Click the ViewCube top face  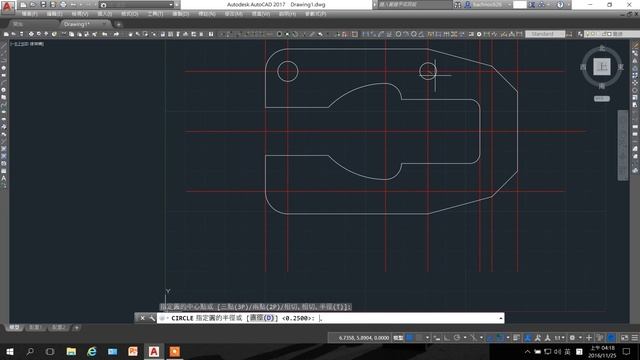(602, 67)
